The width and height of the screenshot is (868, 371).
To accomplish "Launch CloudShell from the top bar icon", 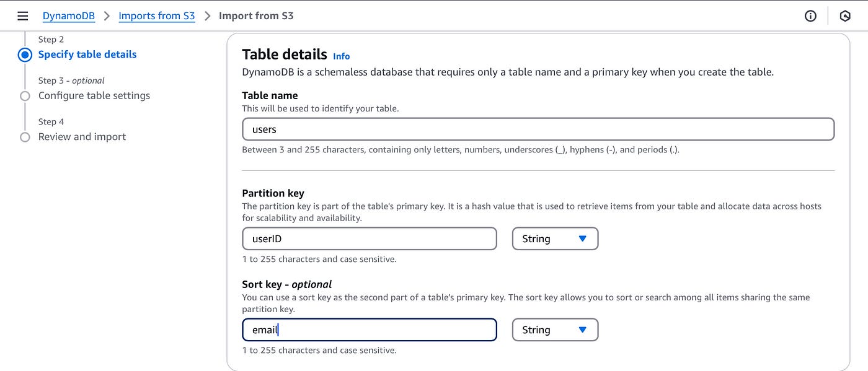I will coord(845,15).
